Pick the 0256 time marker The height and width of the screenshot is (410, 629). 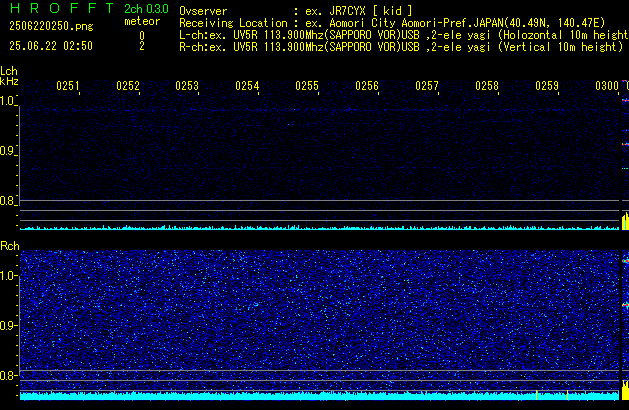(367, 86)
